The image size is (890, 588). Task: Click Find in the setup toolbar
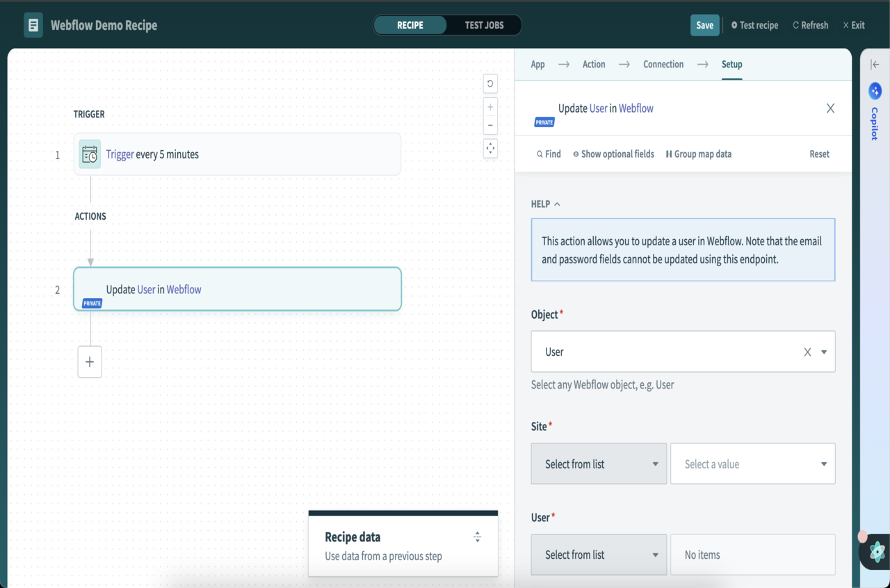pos(549,154)
